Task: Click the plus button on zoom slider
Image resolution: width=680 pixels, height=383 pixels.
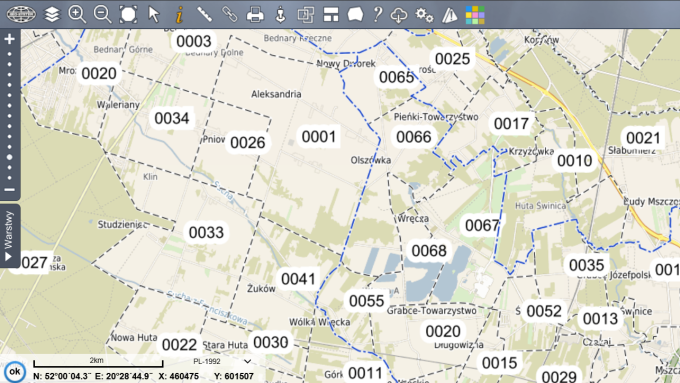Action: (10, 39)
